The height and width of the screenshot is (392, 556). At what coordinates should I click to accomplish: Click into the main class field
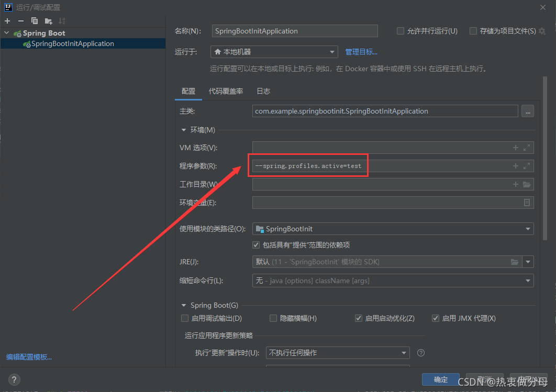(385, 111)
